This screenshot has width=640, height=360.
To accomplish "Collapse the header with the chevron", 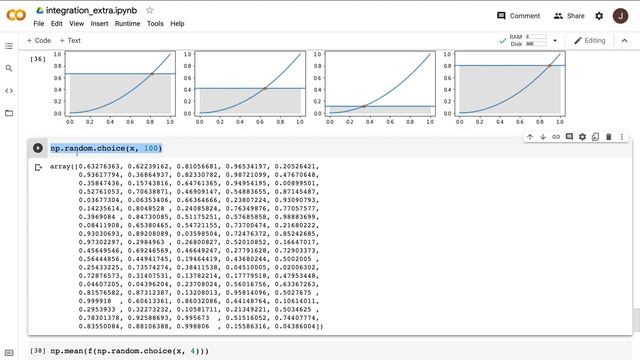I will click(x=624, y=40).
